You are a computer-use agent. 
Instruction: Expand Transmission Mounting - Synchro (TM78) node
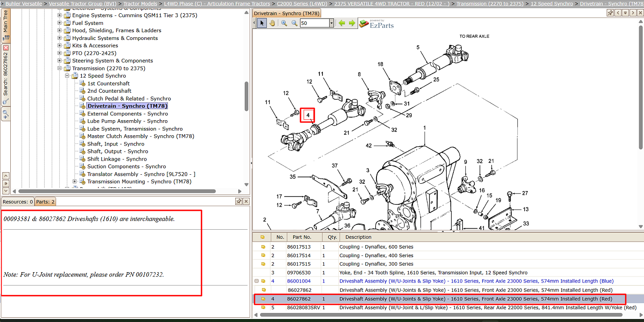75,182
